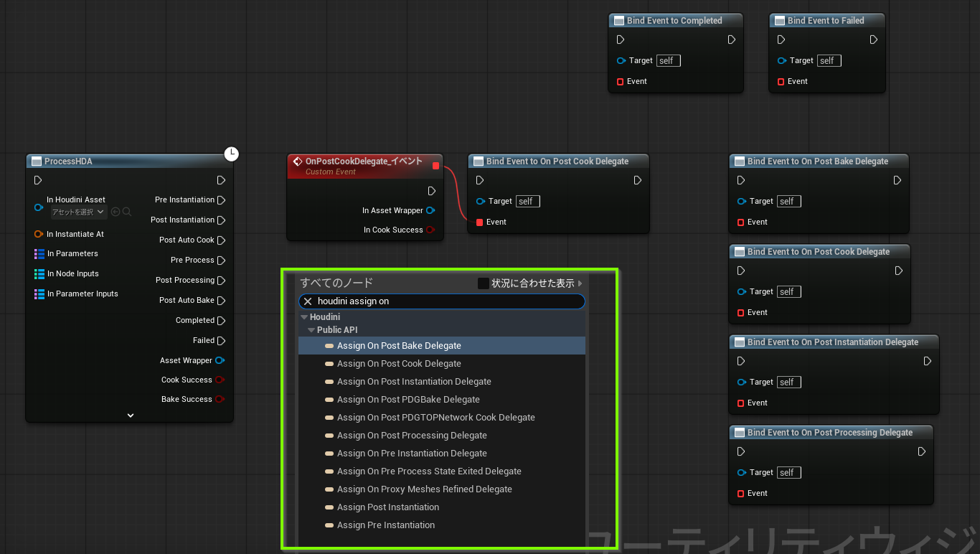
Task: Click the Completed output exec pin on ProcessHDA
Action: (221, 321)
